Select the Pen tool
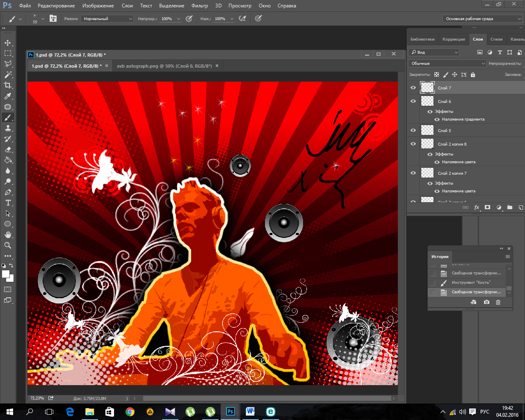Image resolution: width=525 pixels, height=420 pixels. (8, 192)
